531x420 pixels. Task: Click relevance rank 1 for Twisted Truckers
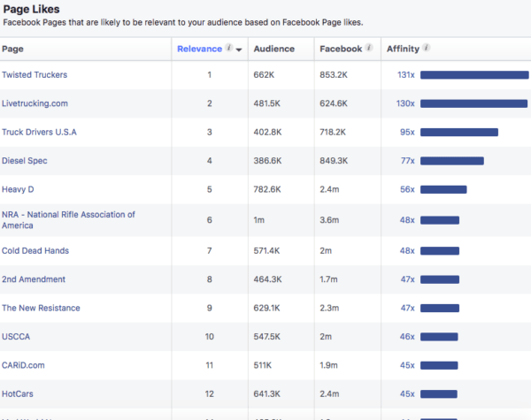pos(210,75)
